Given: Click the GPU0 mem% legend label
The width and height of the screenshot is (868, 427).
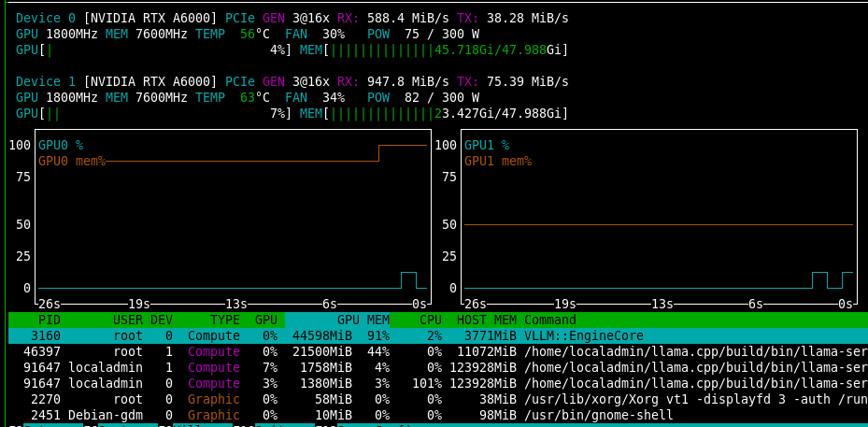Looking at the screenshot, I should click(x=72, y=161).
